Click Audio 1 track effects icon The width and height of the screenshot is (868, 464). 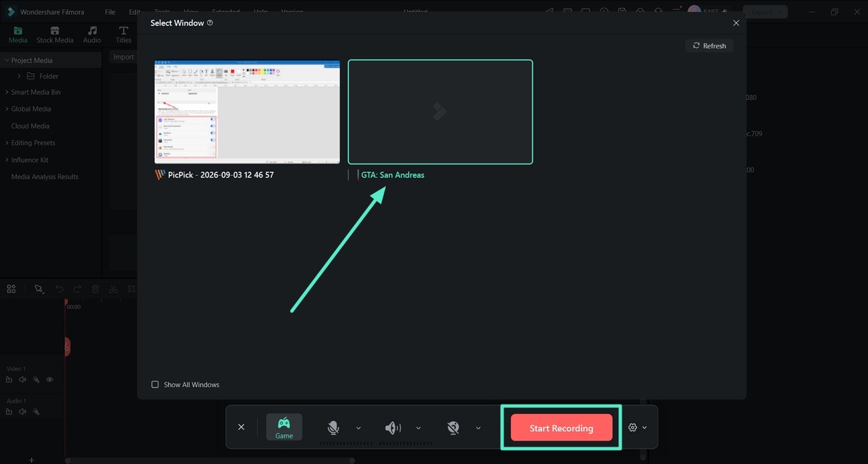[x=36, y=412]
